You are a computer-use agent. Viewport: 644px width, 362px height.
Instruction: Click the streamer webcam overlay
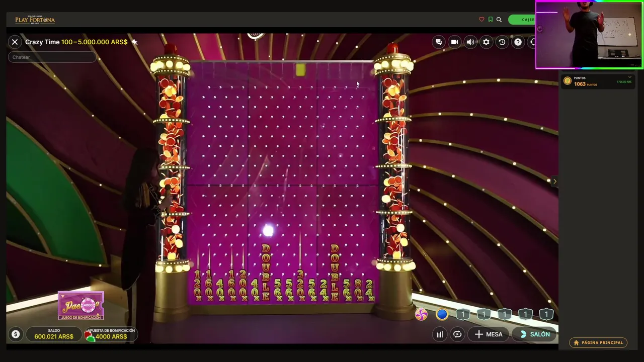[x=589, y=35]
